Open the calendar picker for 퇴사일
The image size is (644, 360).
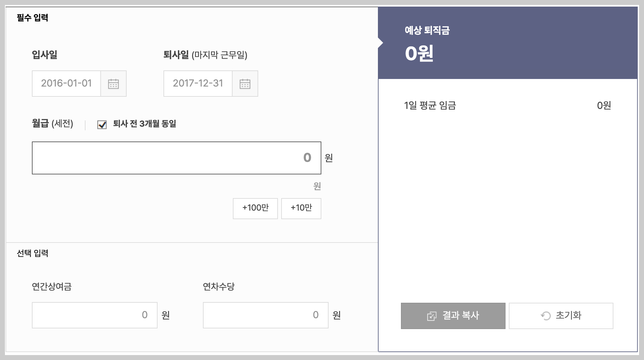tap(245, 84)
